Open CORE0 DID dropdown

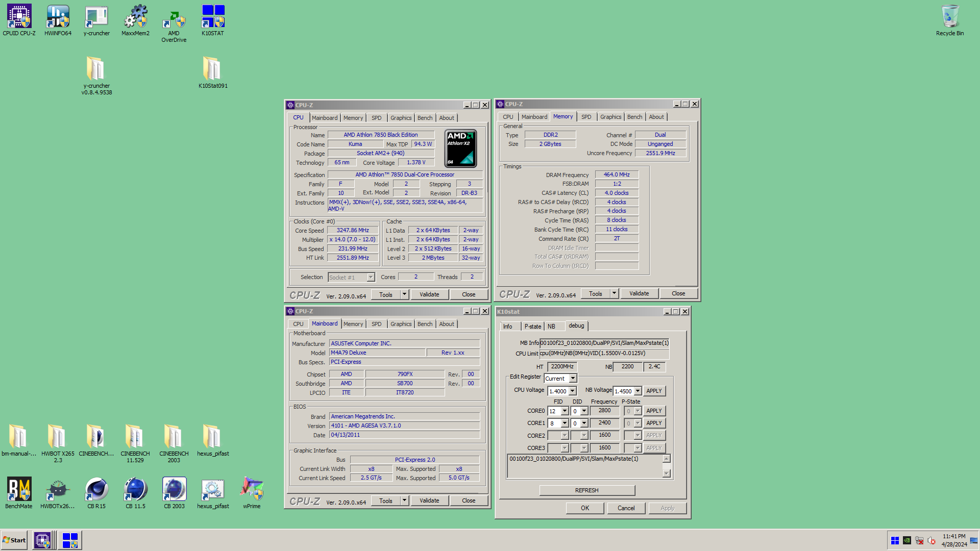pyautogui.click(x=584, y=411)
